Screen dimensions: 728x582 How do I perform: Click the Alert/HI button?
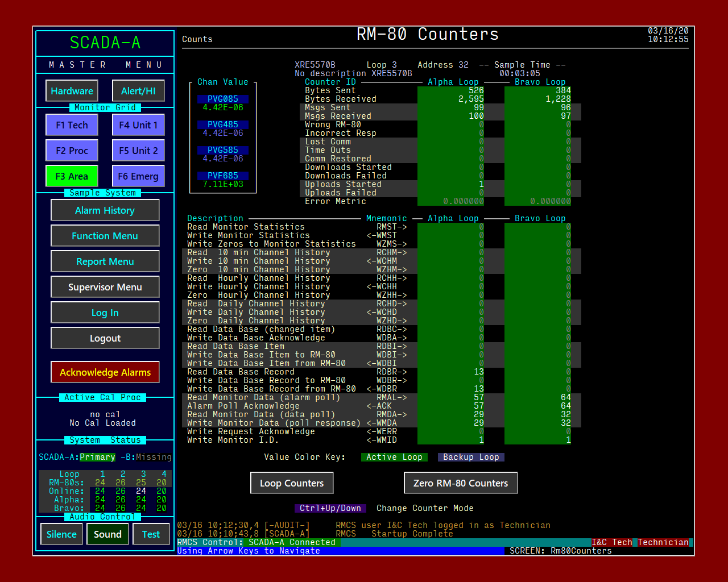pyautogui.click(x=138, y=91)
